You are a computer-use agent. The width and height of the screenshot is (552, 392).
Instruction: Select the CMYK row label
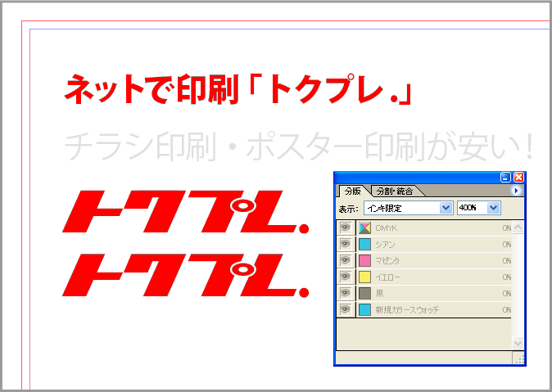click(387, 228)
